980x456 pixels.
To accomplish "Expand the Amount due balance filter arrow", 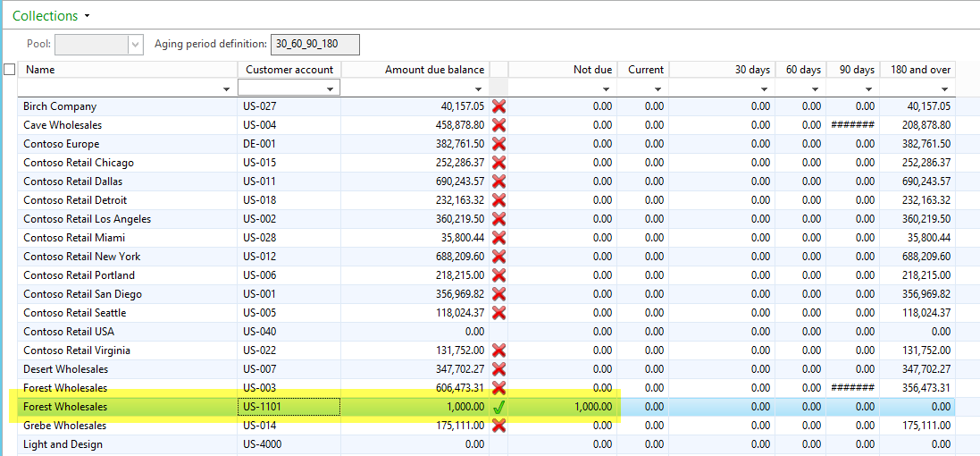I will (480, 89).
